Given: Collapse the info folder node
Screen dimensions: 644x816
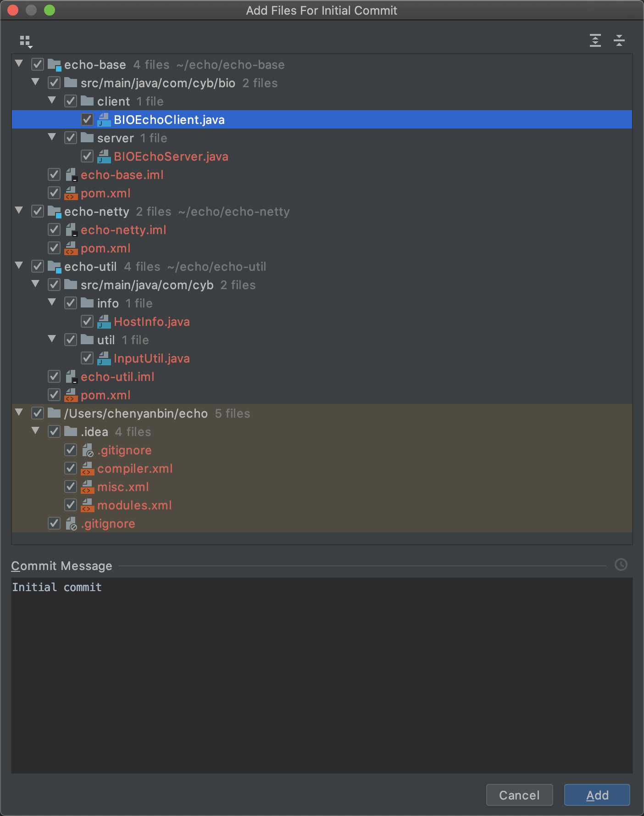Looking at the screenshot, I should coord(52,302).
